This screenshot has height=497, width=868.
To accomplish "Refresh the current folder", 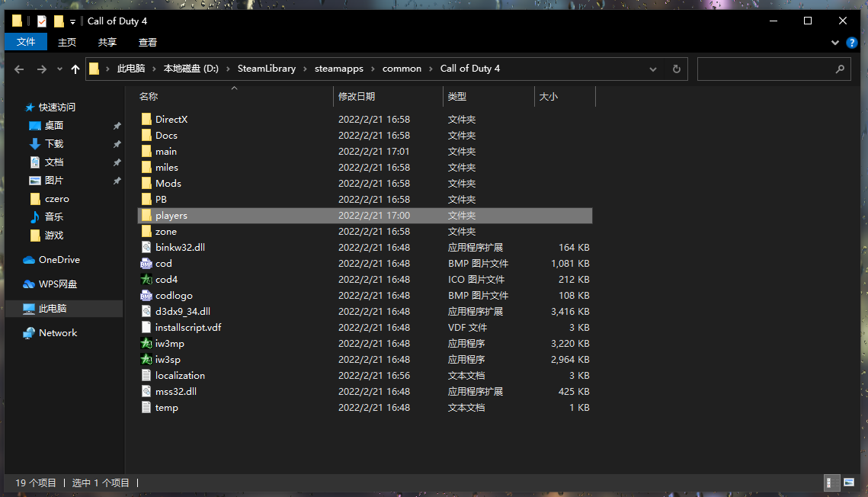I will tap(676, 69).
